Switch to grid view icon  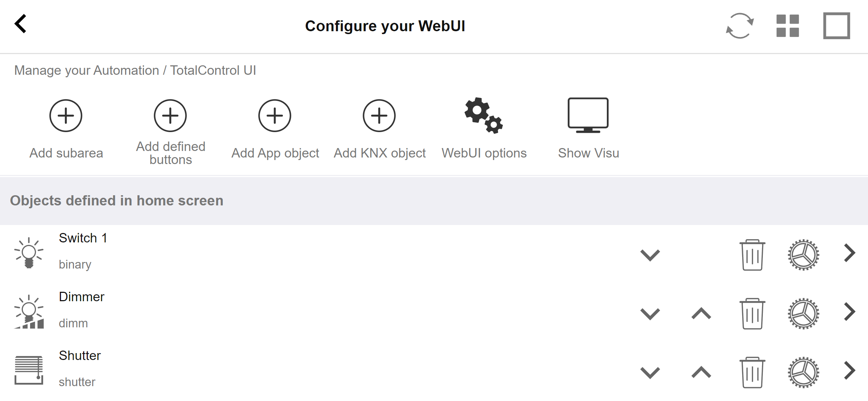click(787, 26)
